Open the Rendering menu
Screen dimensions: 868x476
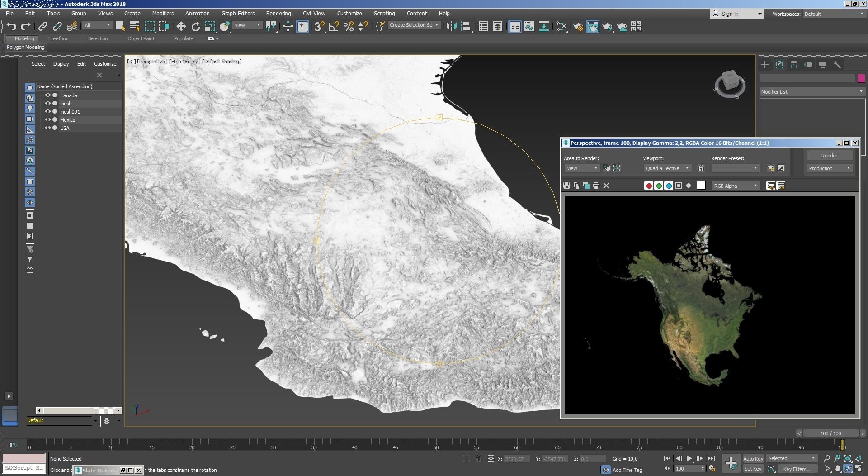point(278,14)
